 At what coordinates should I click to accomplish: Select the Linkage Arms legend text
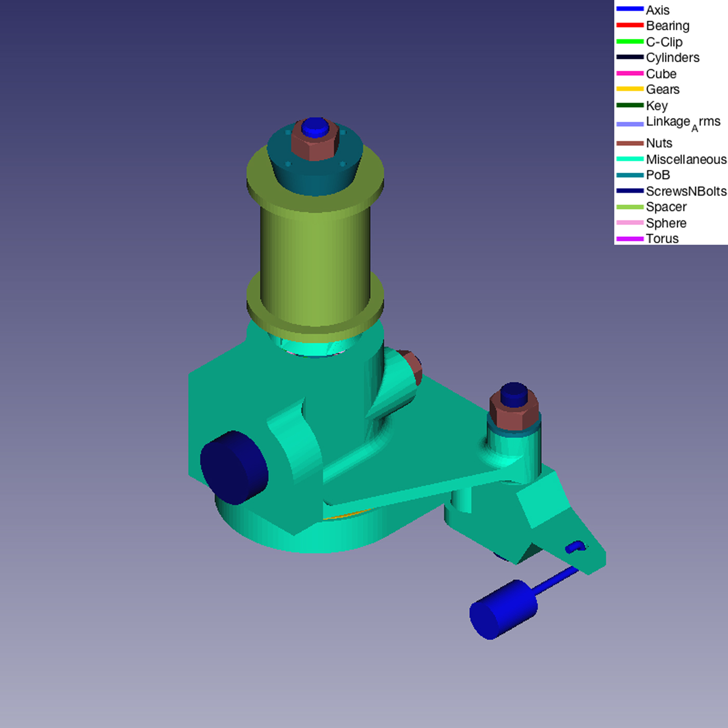(x=682, y=123)
